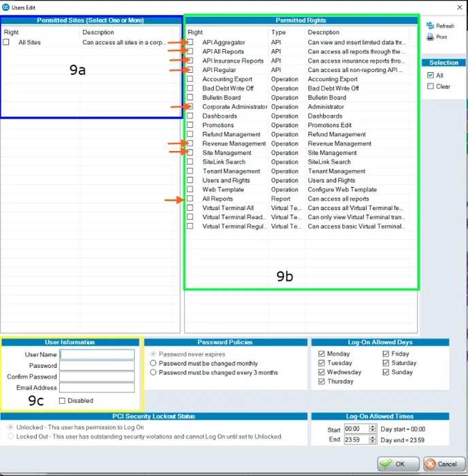Screen dimensions: 468x476
Task: Adjust the End time spinner arrows
Action: click(x=372, y=439)
